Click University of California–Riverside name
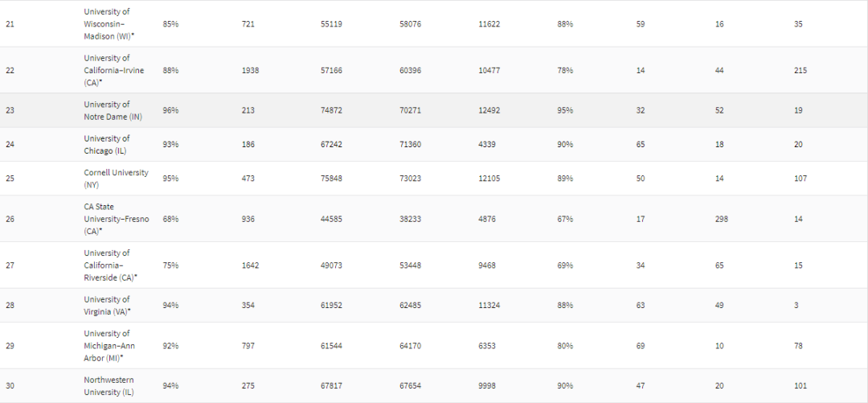The width and height of the screenshot is (868, 403). pos(111,265)
